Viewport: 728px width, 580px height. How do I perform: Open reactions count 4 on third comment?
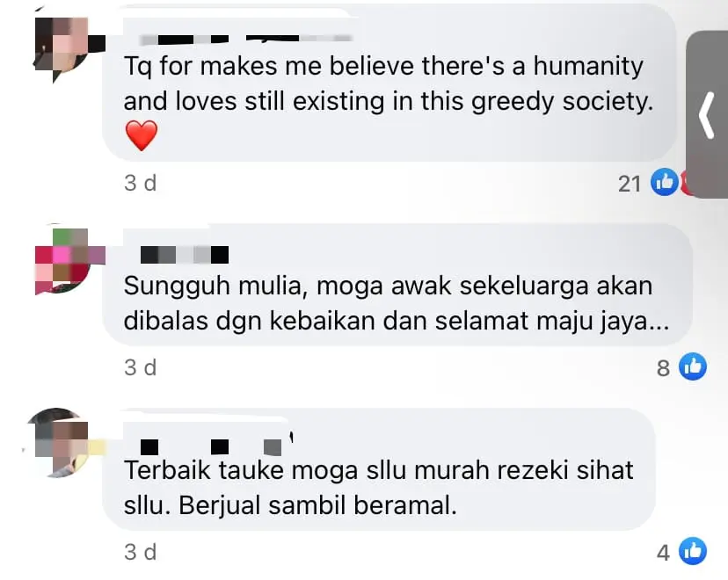[x=664, y=553]
